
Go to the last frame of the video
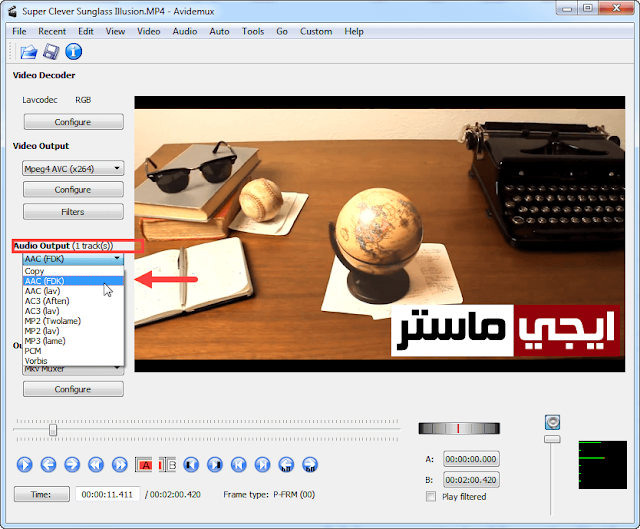tap(262, 465)
